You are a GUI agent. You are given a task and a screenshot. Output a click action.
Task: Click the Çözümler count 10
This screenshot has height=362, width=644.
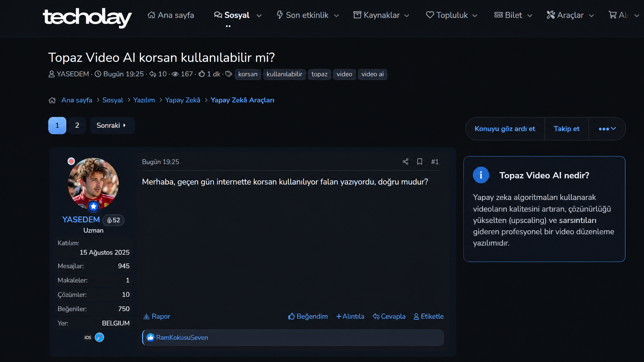125,294
